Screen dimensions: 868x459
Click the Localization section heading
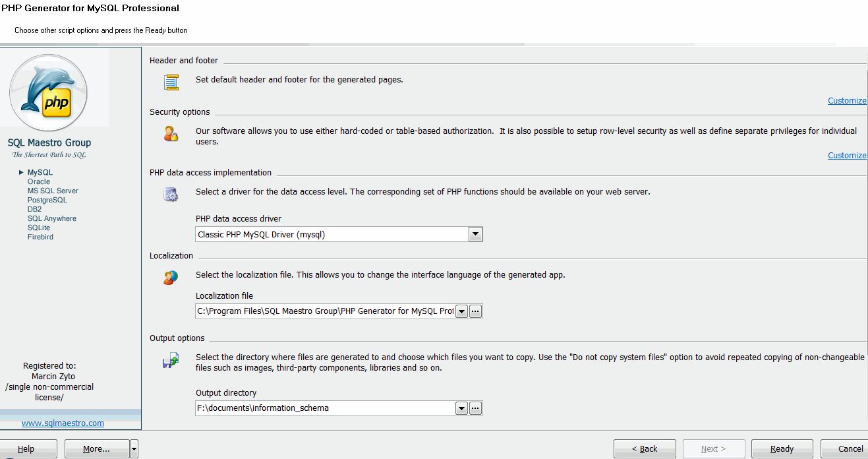171,256
